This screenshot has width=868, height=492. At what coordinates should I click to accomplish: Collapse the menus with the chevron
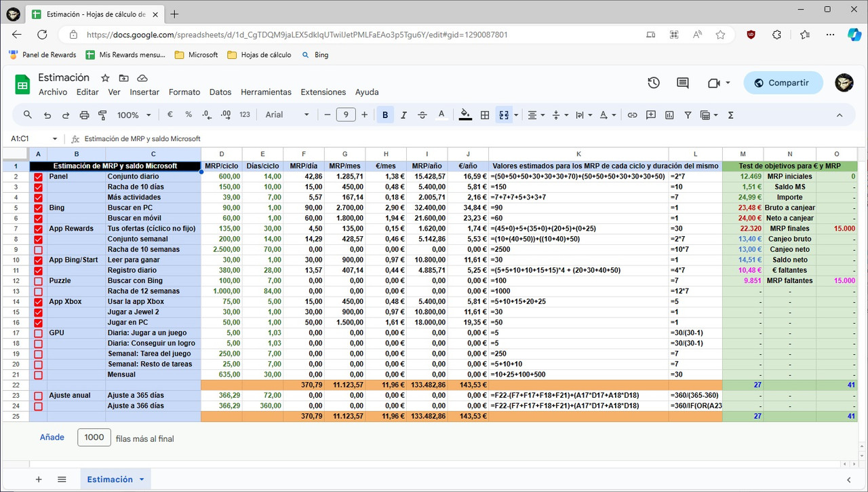[x=840, y=115]
